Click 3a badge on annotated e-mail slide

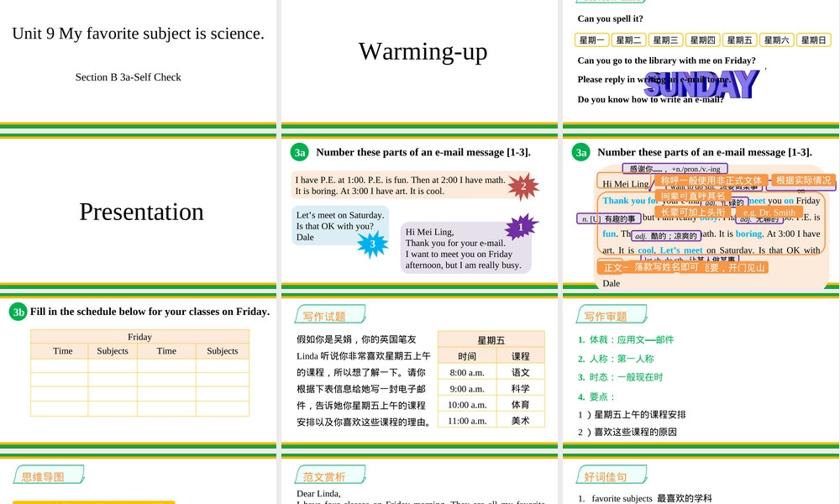click(581, 153)
